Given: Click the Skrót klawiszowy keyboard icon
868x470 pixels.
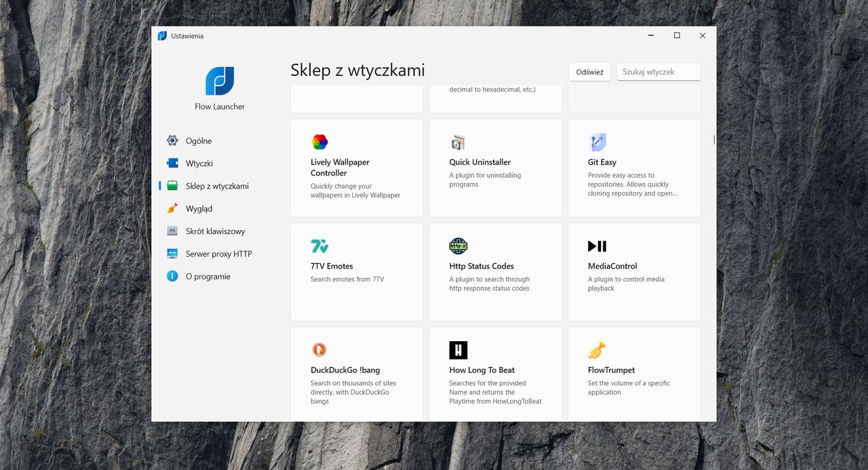Looking at the screenshot, I should [172, 231].
